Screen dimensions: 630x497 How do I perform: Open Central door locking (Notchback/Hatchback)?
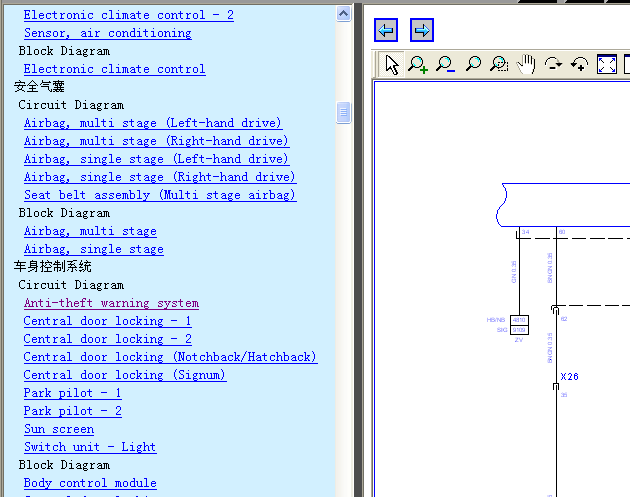click(170, 357)
